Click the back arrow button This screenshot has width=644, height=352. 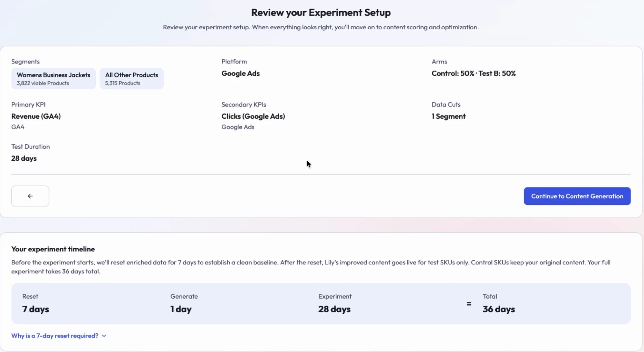[30, 196]
